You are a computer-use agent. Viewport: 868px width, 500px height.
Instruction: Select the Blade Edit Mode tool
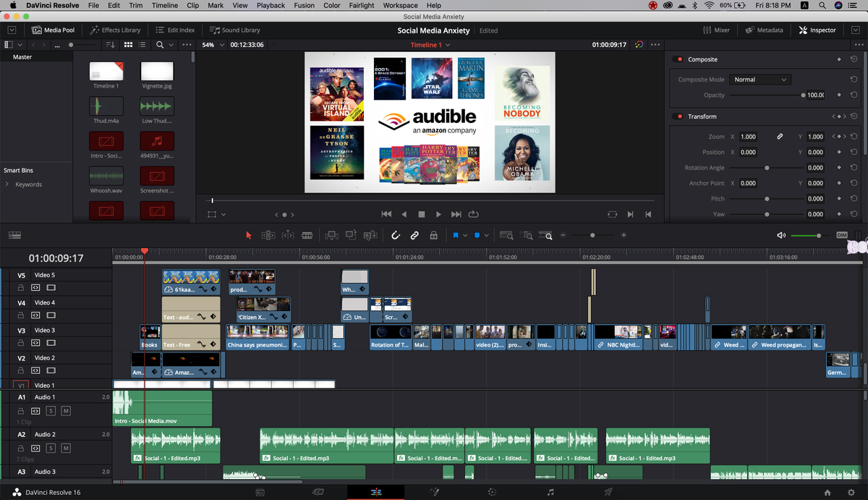coord(307,235)
